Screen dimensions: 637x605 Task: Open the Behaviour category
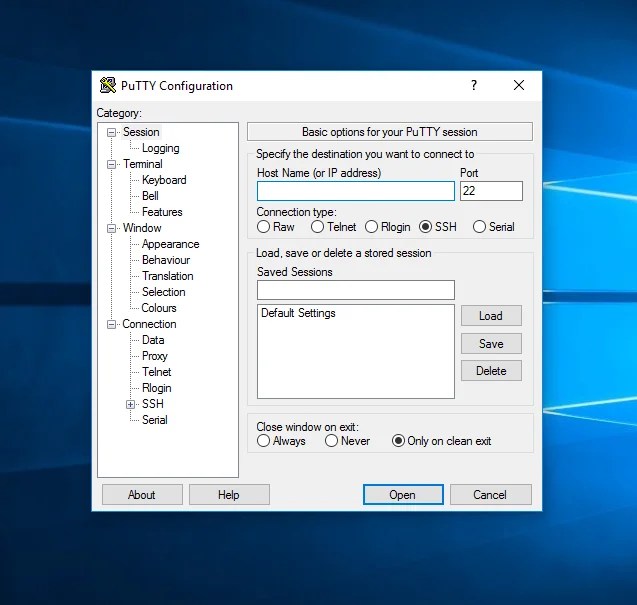(x=166, y=260)
